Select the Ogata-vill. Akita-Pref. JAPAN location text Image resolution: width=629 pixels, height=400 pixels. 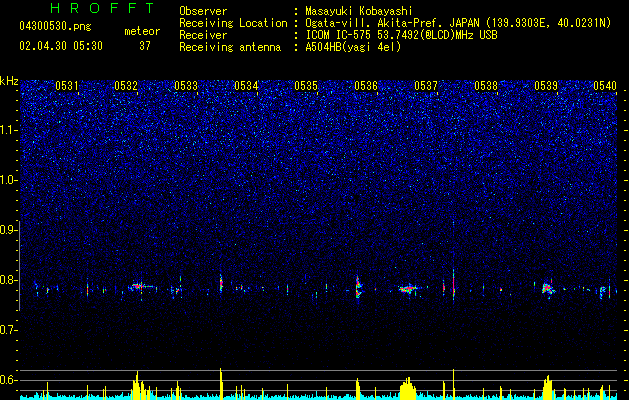coord(458,23)
